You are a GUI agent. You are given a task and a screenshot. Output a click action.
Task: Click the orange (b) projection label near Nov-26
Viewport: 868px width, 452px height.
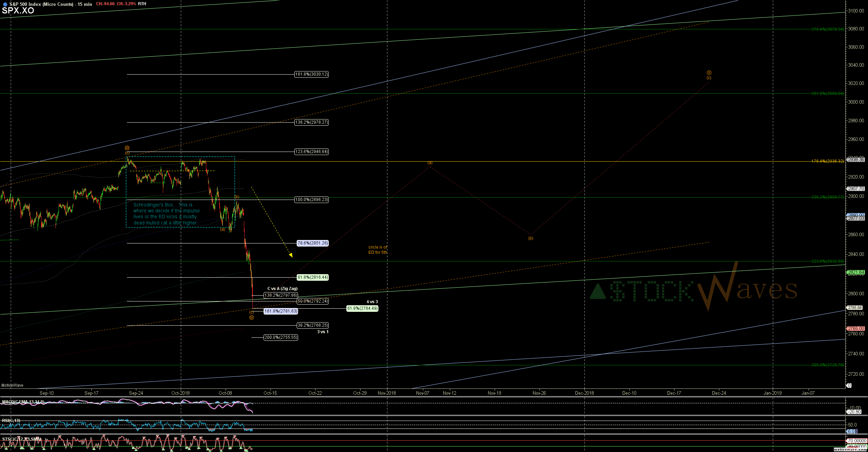tap(531, 238)
